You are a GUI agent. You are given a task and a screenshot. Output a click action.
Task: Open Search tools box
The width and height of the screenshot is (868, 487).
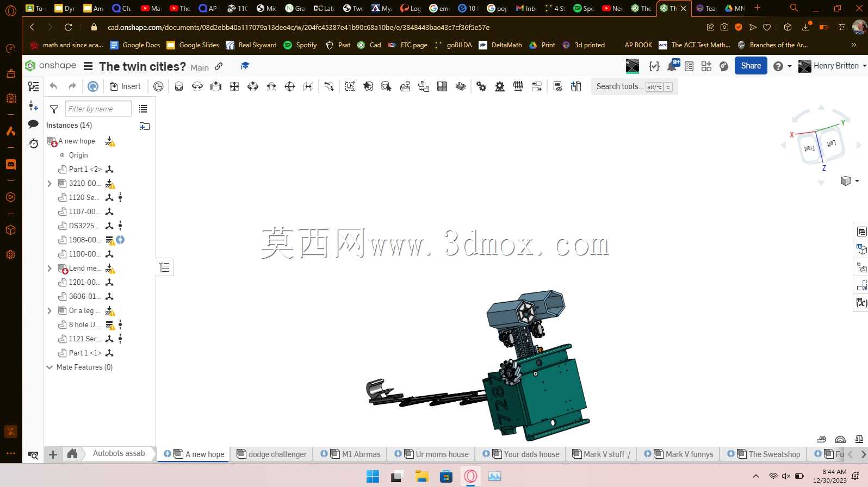coord(634,86)
